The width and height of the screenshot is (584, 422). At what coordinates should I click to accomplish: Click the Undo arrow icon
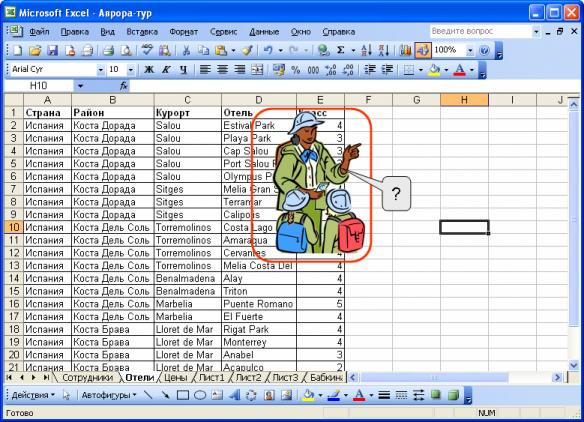coord(268,50)
